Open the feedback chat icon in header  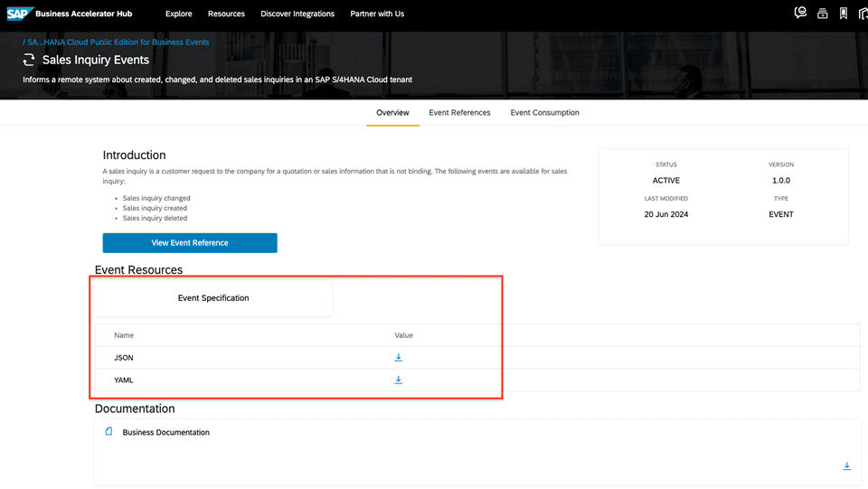pyautogui.click(x=800, y=14)
